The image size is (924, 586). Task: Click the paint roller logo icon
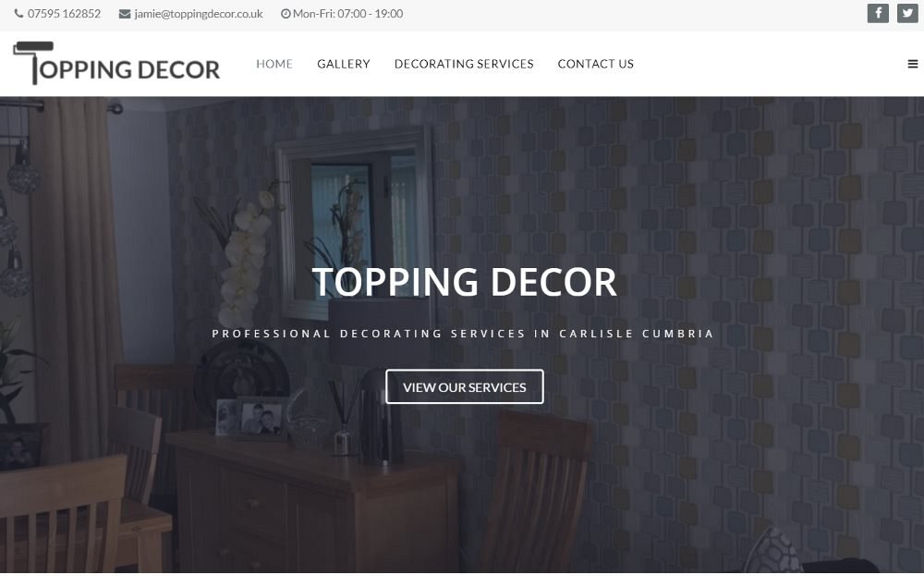click(x=33, y=63)
